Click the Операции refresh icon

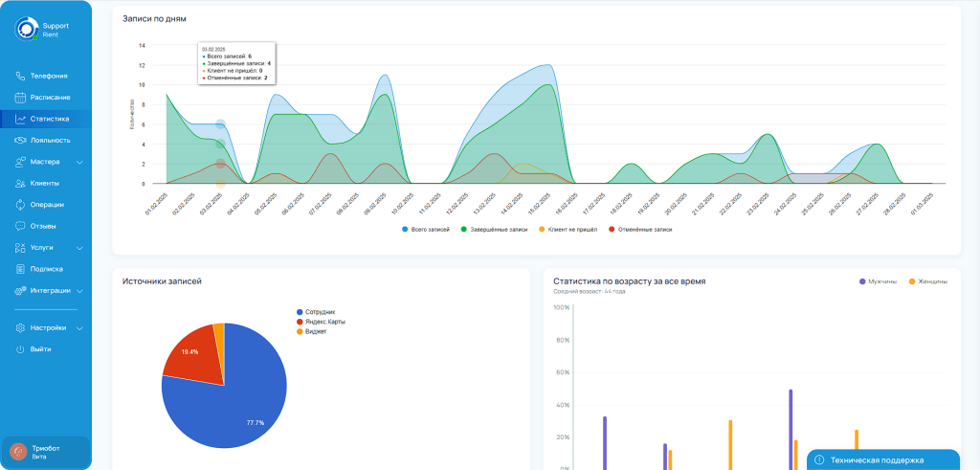(x=20, y=205)
